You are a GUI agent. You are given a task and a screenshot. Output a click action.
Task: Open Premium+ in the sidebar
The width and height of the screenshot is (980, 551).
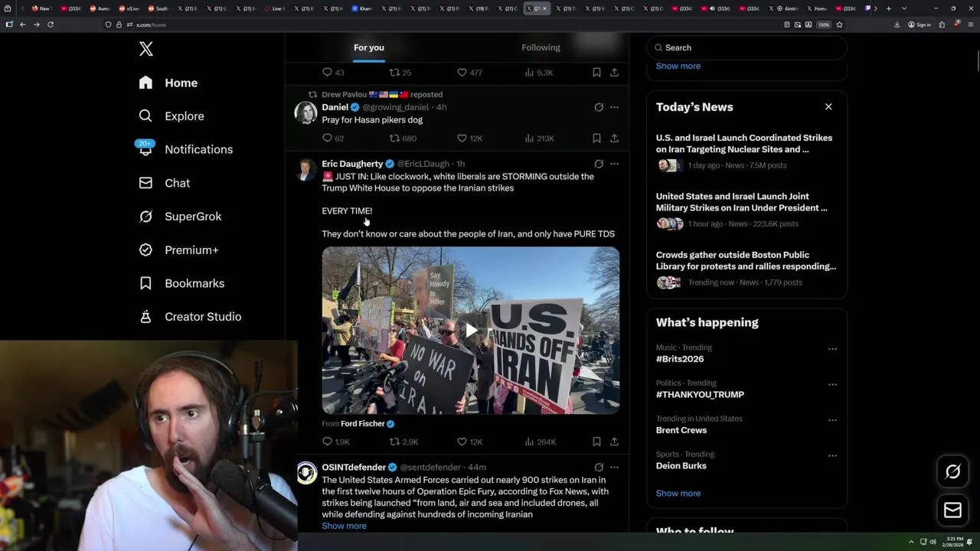coord(178,249)
